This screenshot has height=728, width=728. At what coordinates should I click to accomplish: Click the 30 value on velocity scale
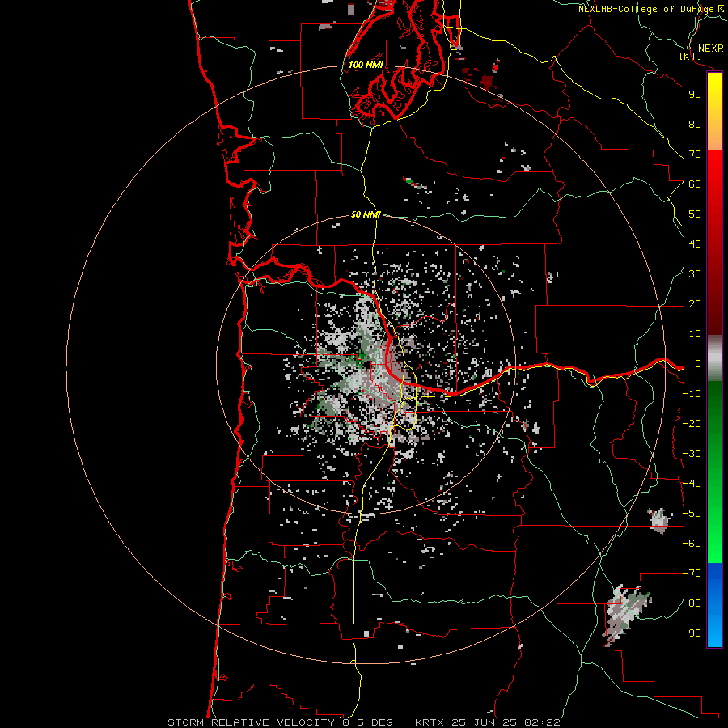coord(695,274)
